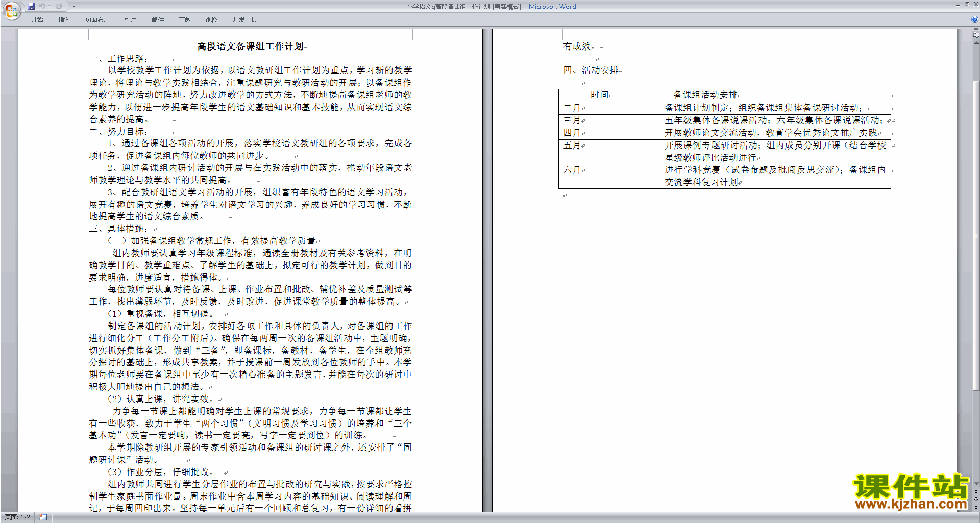980x523 pixels.
Task: Click the heading 二、努力目标：
Action: [119, 132]
